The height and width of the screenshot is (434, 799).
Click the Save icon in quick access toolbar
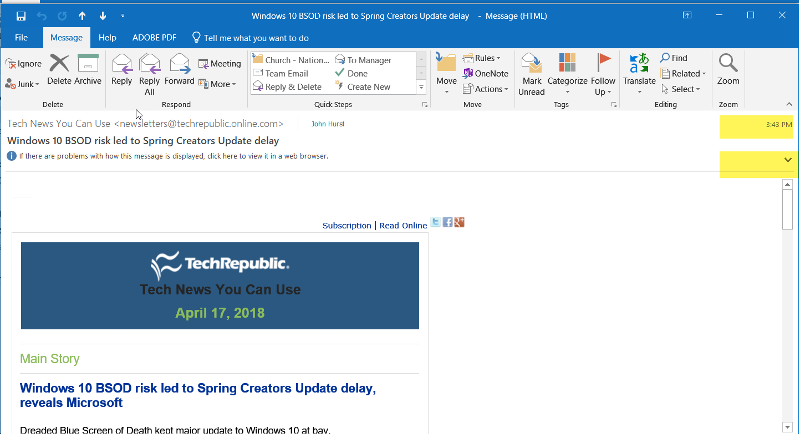click(x=21, y=16)
